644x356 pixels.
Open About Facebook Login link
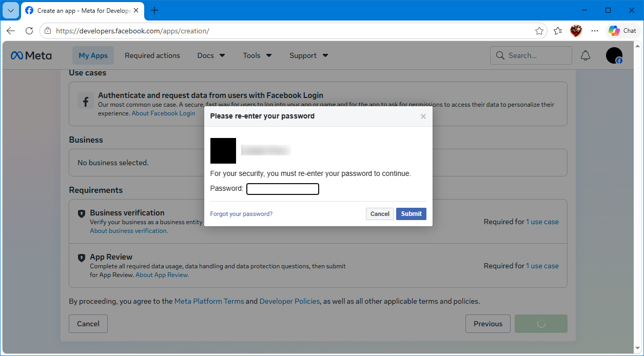pyautogui.click(x=163, y=113)
